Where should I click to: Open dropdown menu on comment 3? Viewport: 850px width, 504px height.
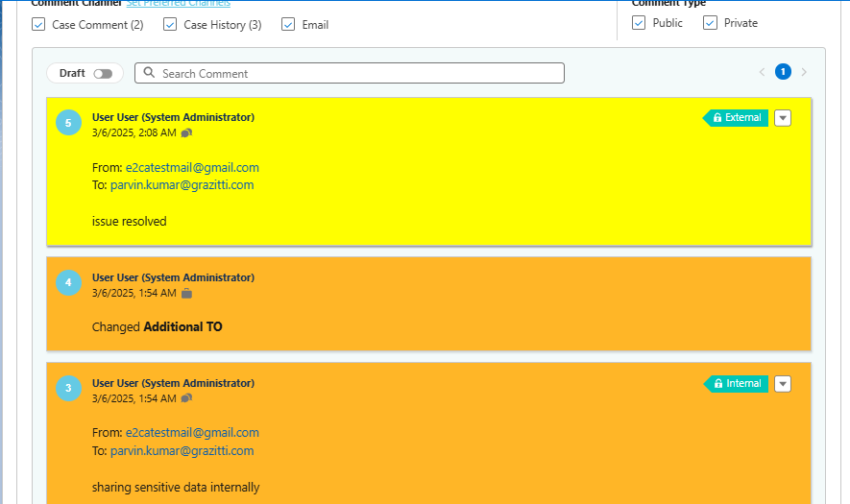[x=783, y=384]
